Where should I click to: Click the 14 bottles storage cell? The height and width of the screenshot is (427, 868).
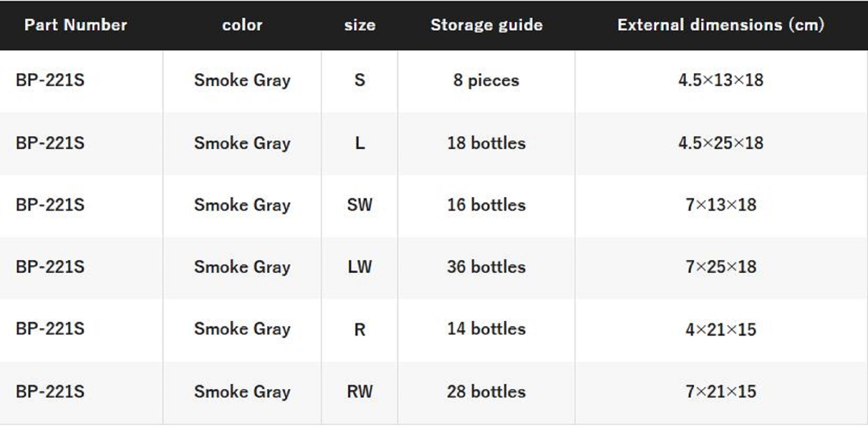[487, 329]
